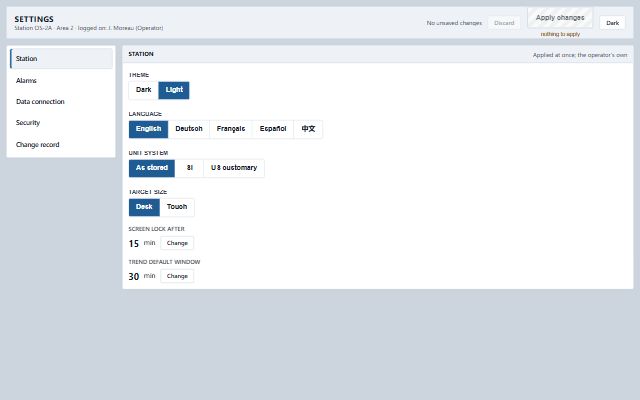
Task: Click the UNIT SYSTEM field label
Action: 148,153
